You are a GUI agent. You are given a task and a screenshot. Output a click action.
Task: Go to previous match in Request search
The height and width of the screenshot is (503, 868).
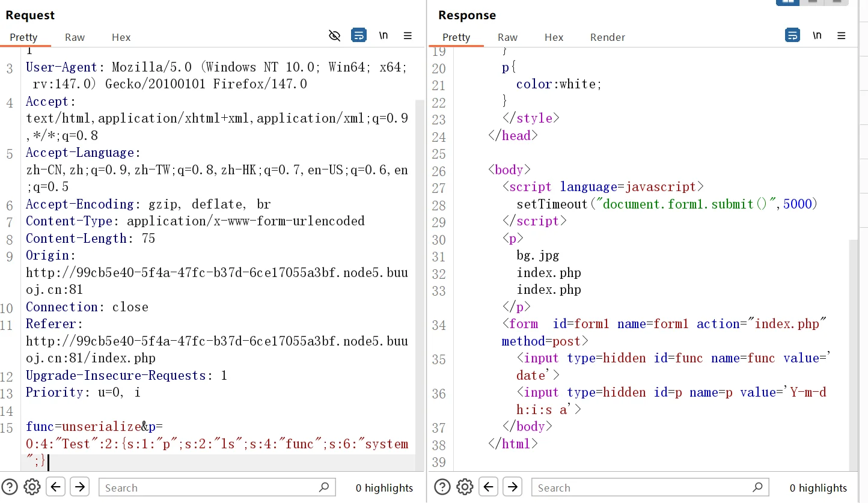56,487
